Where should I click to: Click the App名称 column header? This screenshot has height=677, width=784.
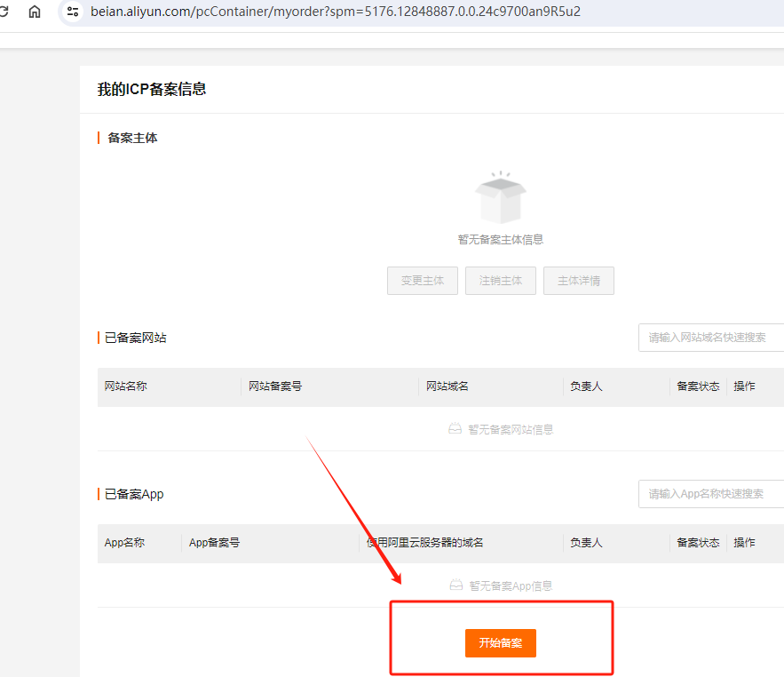pos(125,542)
